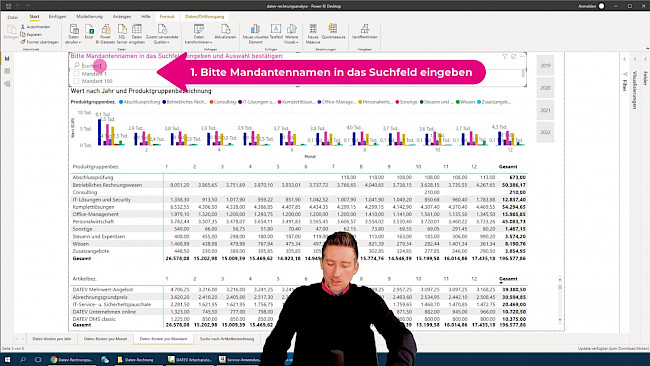The image size is (650, 366).
Task: Open the Datei menu
Action: coord(13,17)
